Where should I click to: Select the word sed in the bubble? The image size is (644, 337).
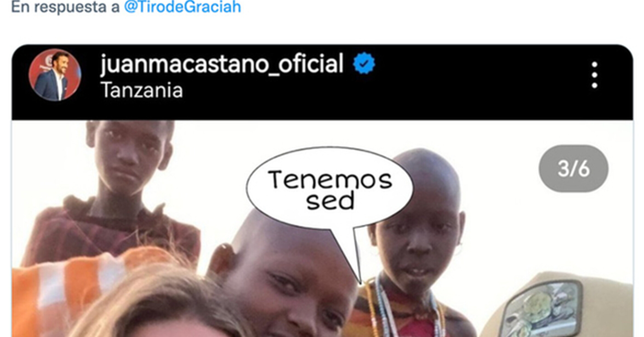coord(330,201)
